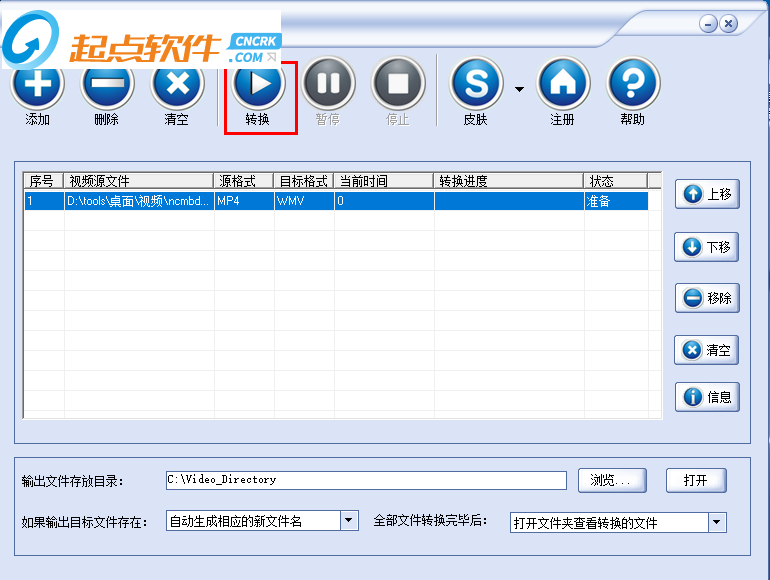
Task: Click the 源格式 column header
Action: click(244, 181)
